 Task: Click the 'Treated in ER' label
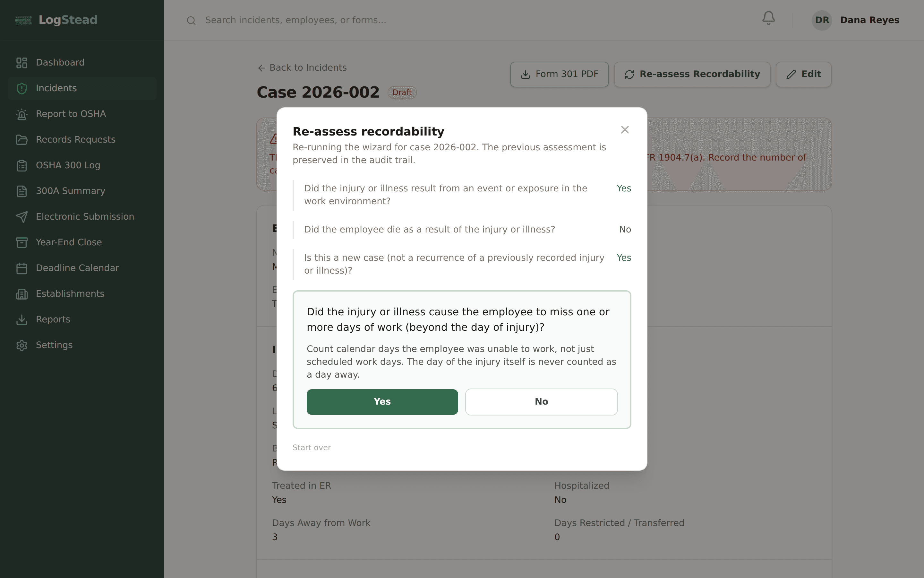tap(301, 486)
